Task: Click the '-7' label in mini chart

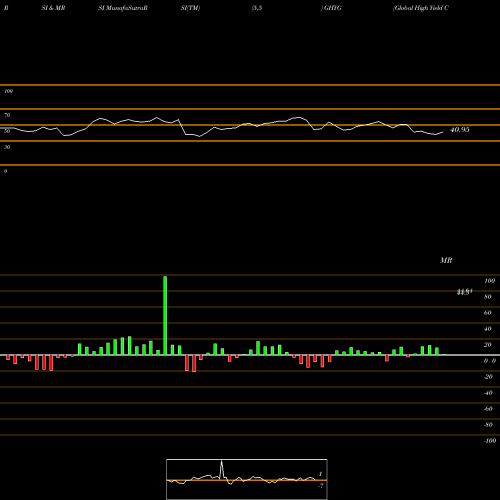Action: [321, 486]
